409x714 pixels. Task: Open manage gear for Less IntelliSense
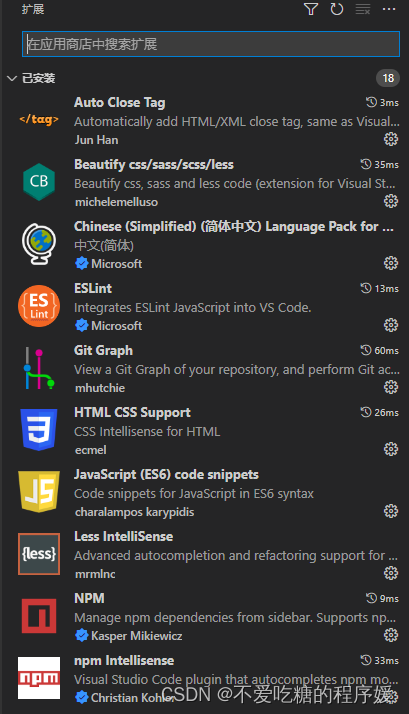391,572
